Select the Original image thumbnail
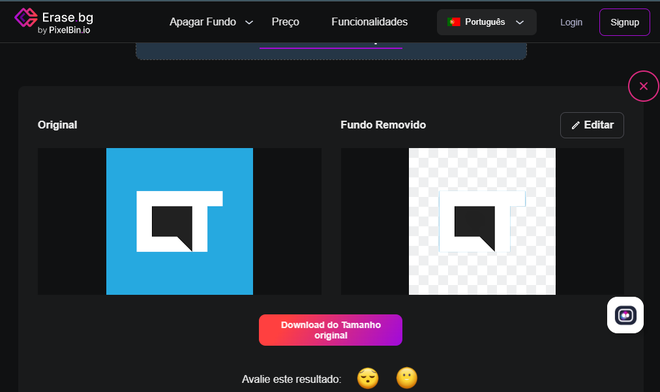 180,221
